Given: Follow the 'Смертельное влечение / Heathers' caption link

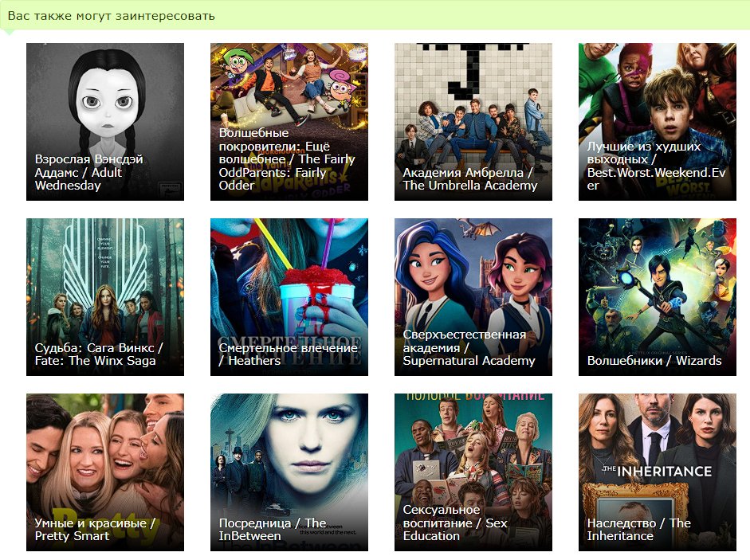Looking at the screenshot, I should tap(288, 354).
